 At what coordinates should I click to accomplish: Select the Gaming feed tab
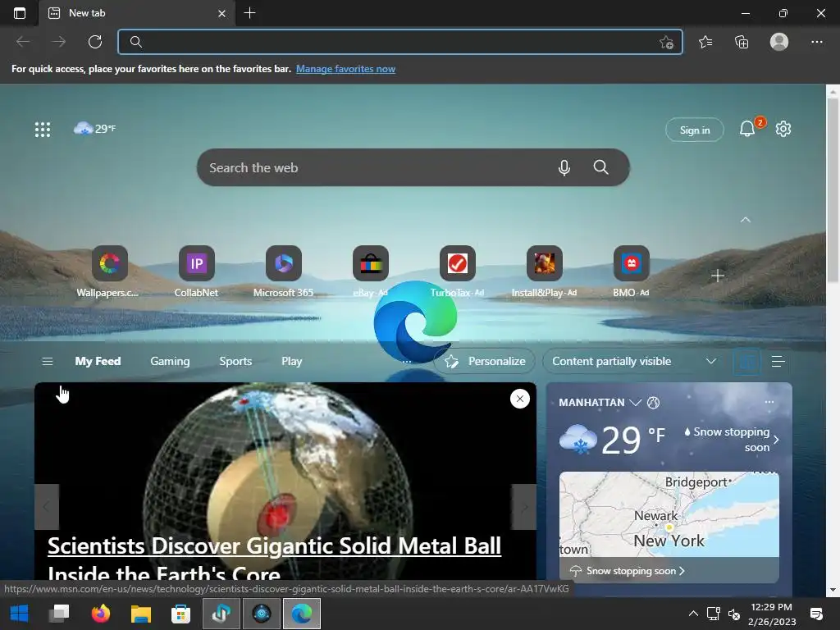(x=170, y=361)
